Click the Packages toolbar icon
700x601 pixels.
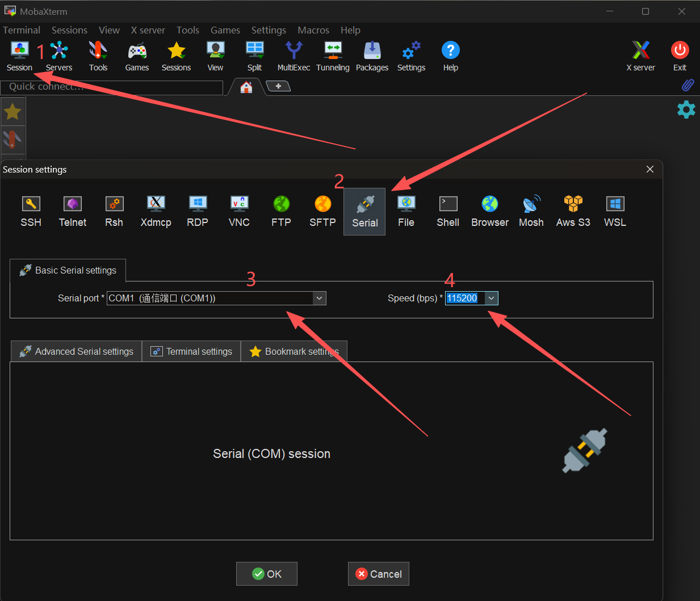[372, 57]
